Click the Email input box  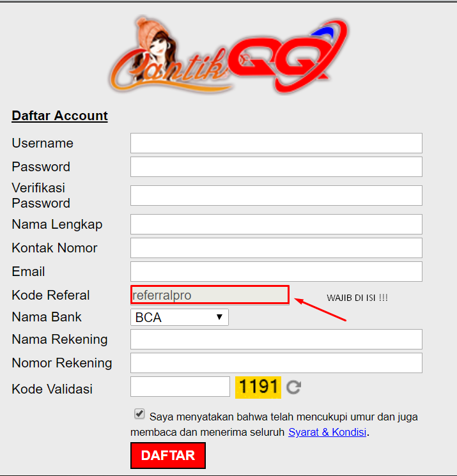coord(276,272)
